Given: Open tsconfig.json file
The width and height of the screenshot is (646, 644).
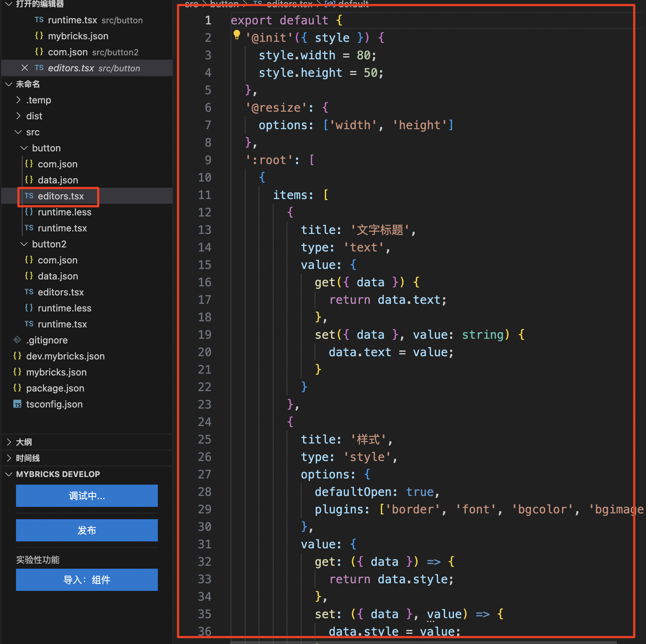Looking at the screenshot, I should coord(87,404).
